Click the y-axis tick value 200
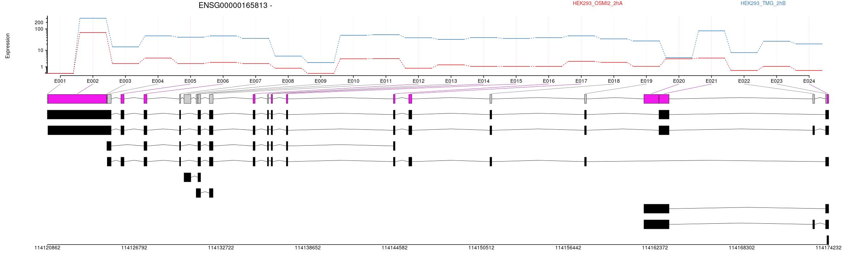 [39, 22]
